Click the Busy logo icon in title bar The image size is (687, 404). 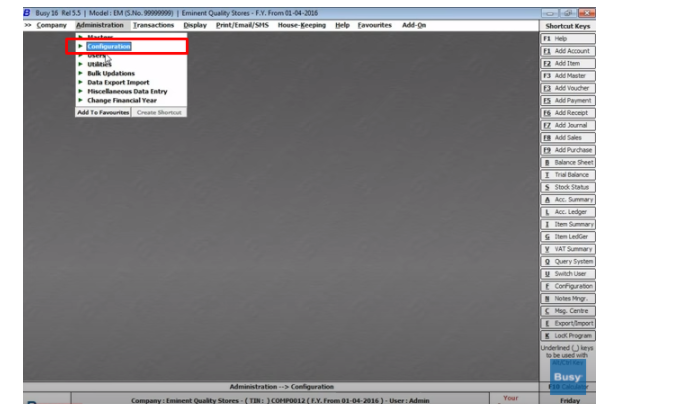[27, 13]
